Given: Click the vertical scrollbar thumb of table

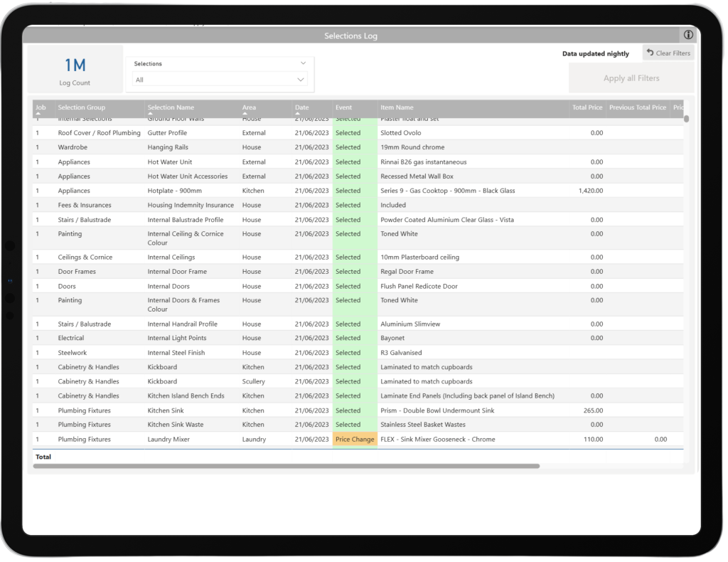Looking at the screenshot, I should point(686,119).
